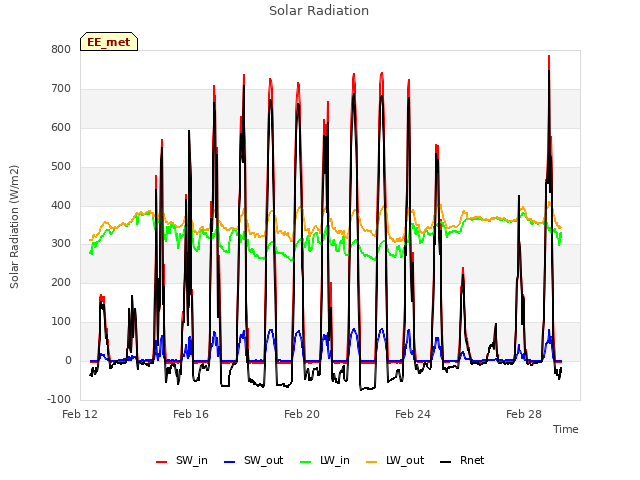Click the 500 y-axis tick label

(x=61, y=167)
